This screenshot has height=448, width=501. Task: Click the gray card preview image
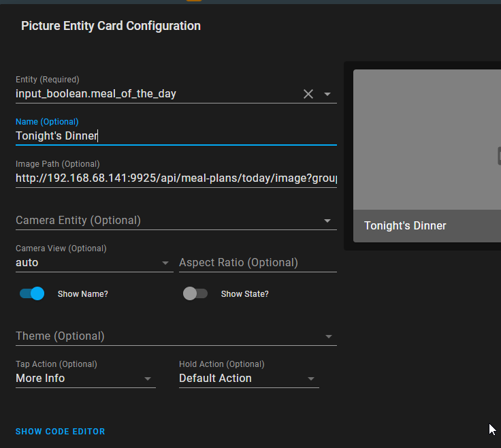tap(427, 140)
